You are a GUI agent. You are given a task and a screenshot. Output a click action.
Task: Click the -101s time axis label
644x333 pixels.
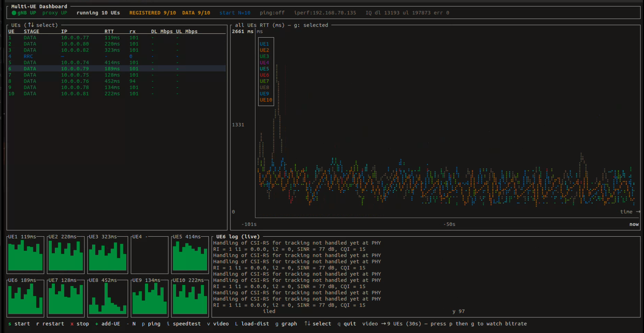249,224
